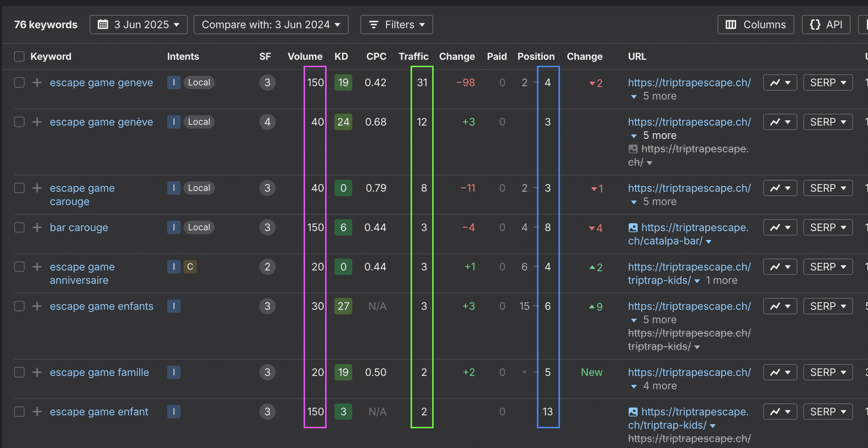
Task: Sort by KD column header
Action: pyautogui.click(x=341, y=56)
